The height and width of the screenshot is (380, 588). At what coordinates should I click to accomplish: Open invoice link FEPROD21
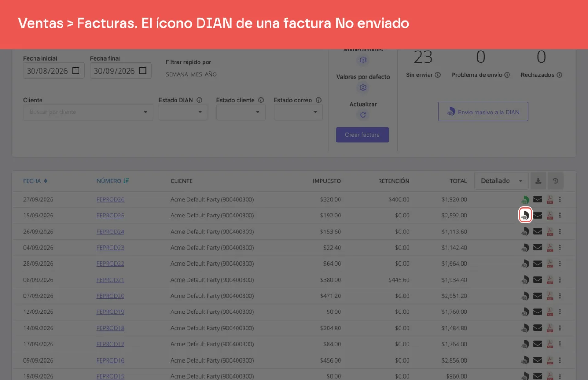[x=110, y=280]
